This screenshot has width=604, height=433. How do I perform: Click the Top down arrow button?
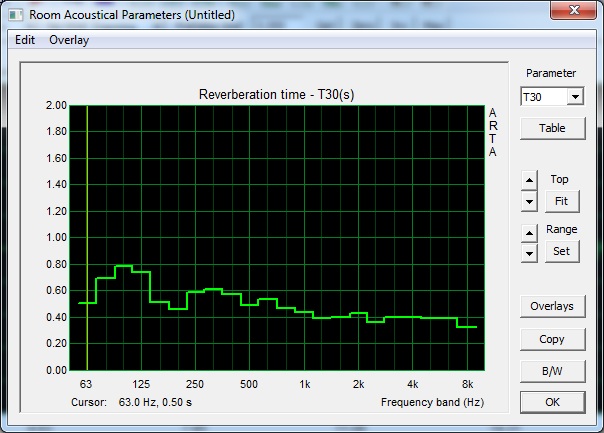529,201
